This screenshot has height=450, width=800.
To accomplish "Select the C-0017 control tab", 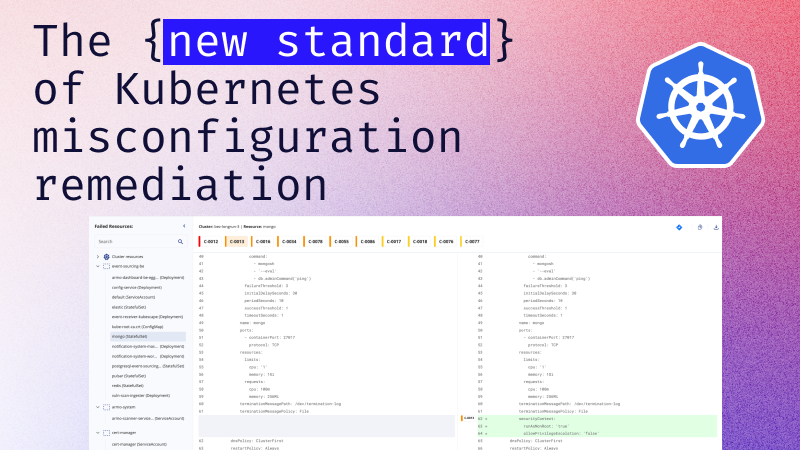I will tap(393, 242).
